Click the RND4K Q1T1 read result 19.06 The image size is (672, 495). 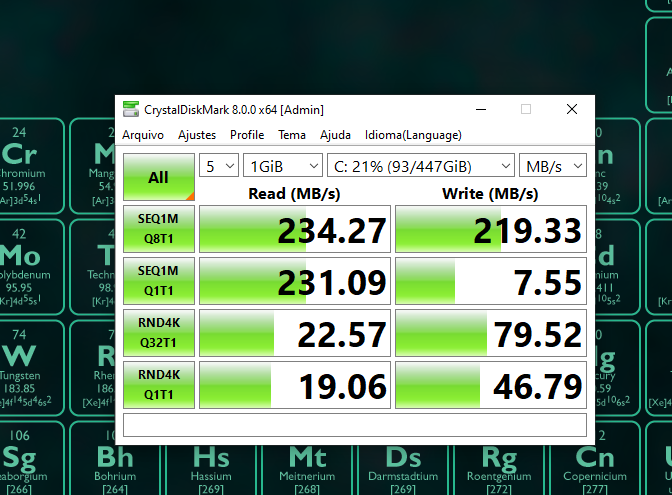pyautogui.click(x=295, y=384)
